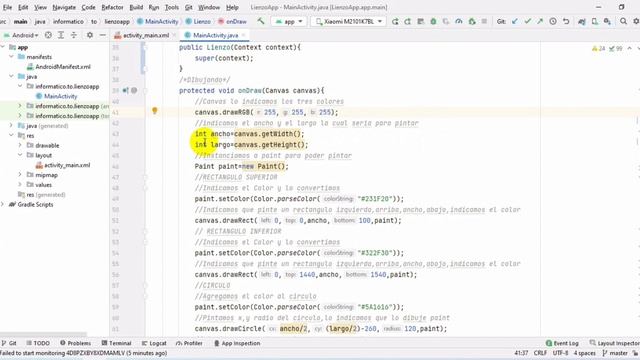The height and width of the screenshot is (360, 640).
Task: Open App Inspection tool window
Action: click(237, 343)
